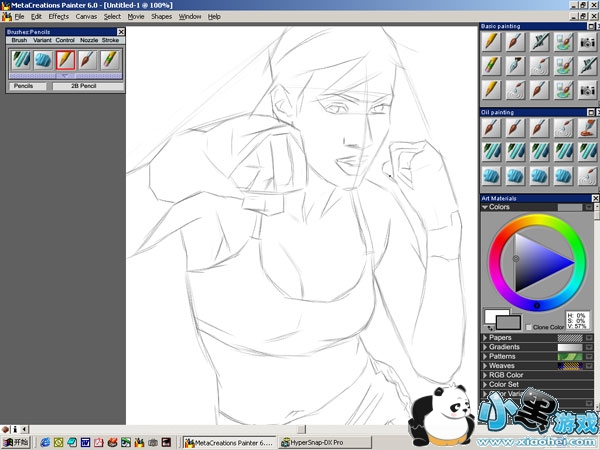The image size is (600, 450).
Task: Switch to HyperSnap-DX Pro in taskbar
Action: click(312, 441)
